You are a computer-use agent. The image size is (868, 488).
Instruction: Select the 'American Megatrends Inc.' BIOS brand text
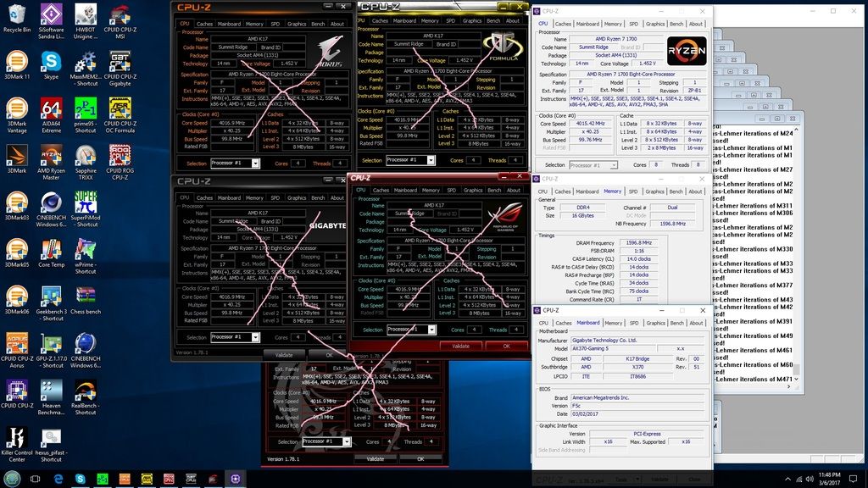(599, 398)
